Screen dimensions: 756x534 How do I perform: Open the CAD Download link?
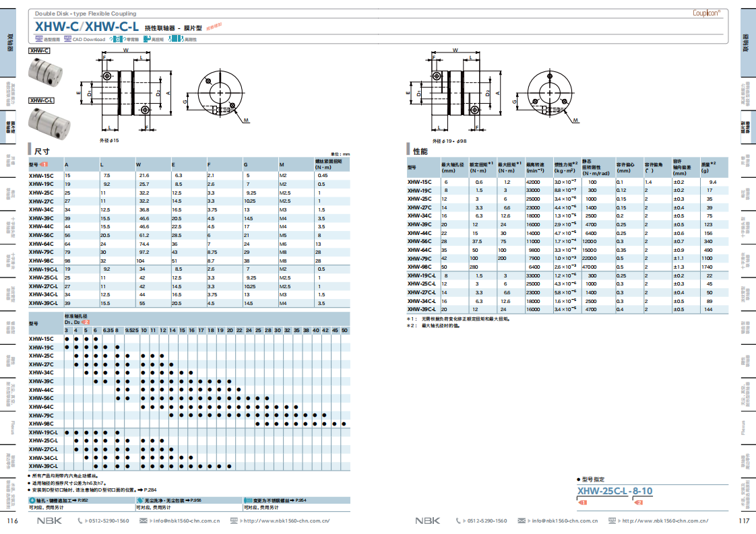pyautogui.click(x=89, y=40)
